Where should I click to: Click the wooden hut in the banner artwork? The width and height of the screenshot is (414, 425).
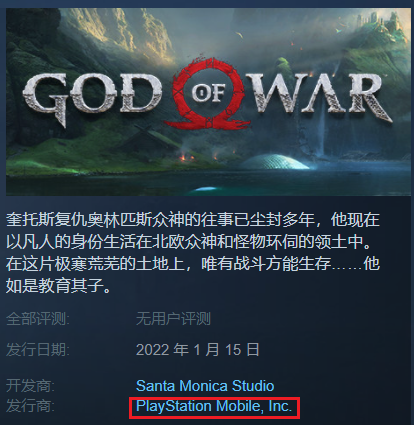147,141
